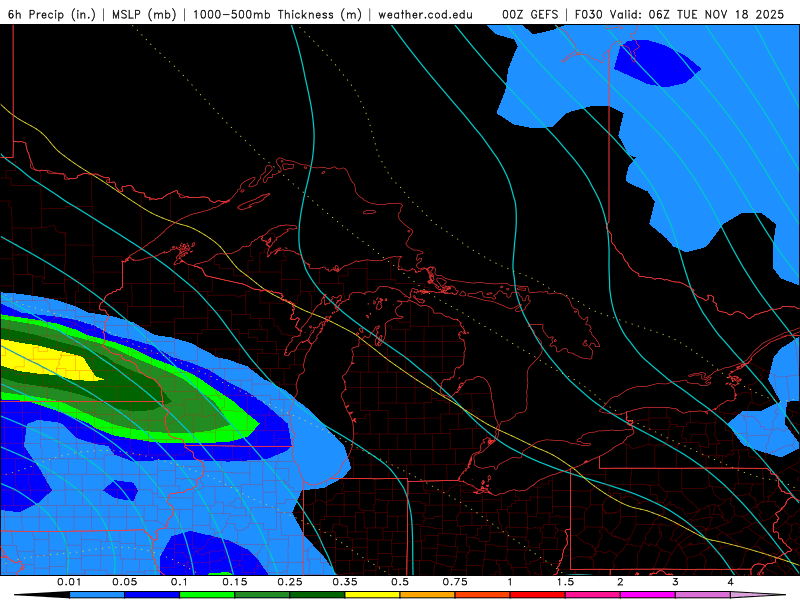800x600 pixels.
Task: Click the 0.15 legend value
Action: pyautogui.click(x=235, y=582)
